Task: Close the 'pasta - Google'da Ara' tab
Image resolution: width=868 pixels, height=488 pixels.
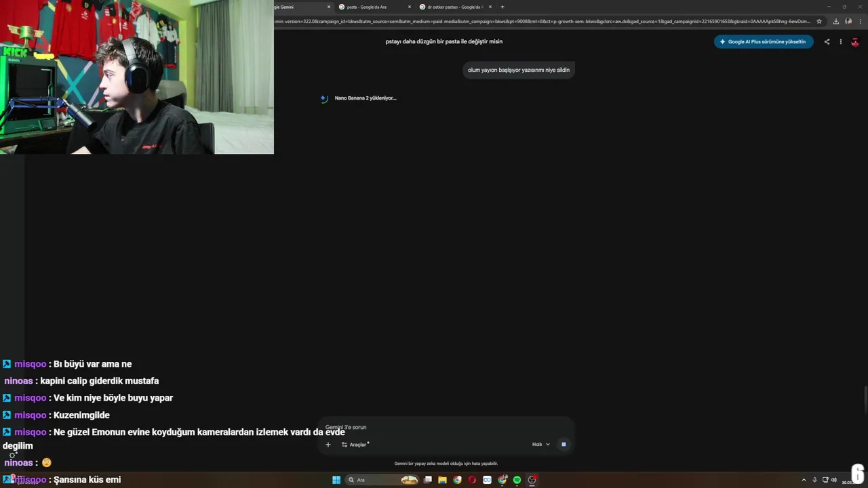Action: [410, 7]
